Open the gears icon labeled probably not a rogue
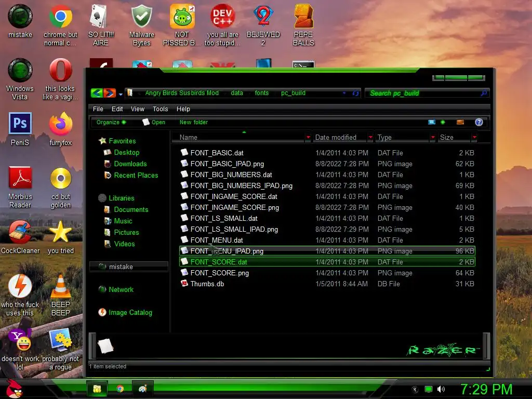 point(61,350)
